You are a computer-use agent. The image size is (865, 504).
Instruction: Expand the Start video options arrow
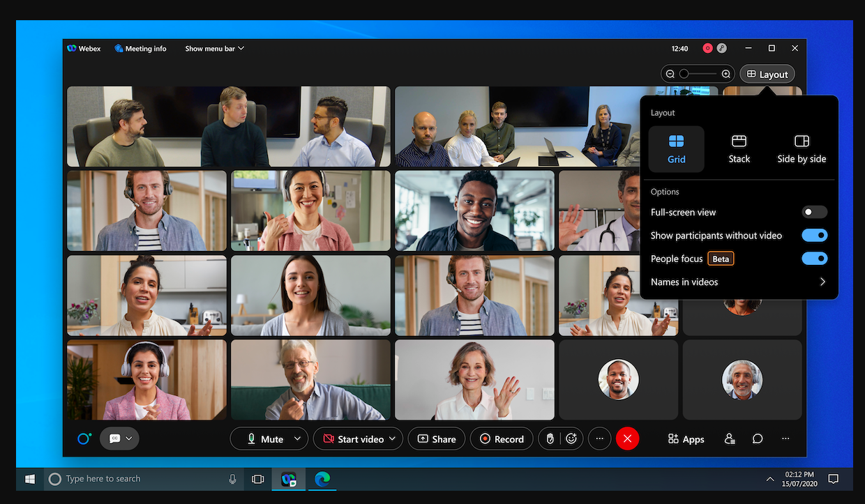click(392, 439)
